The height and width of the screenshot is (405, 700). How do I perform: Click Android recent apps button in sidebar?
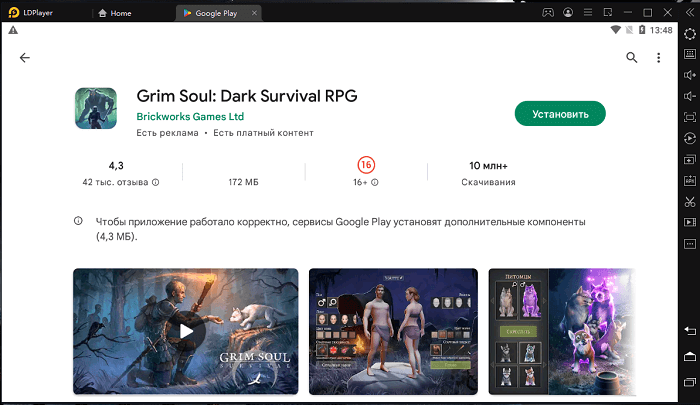(x=690, y=382)
